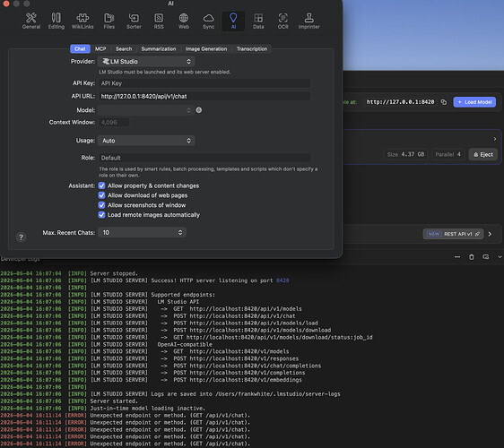Open the Sync settings pane
The height and width of the screenshot is (448, 504).
[208, 22]
